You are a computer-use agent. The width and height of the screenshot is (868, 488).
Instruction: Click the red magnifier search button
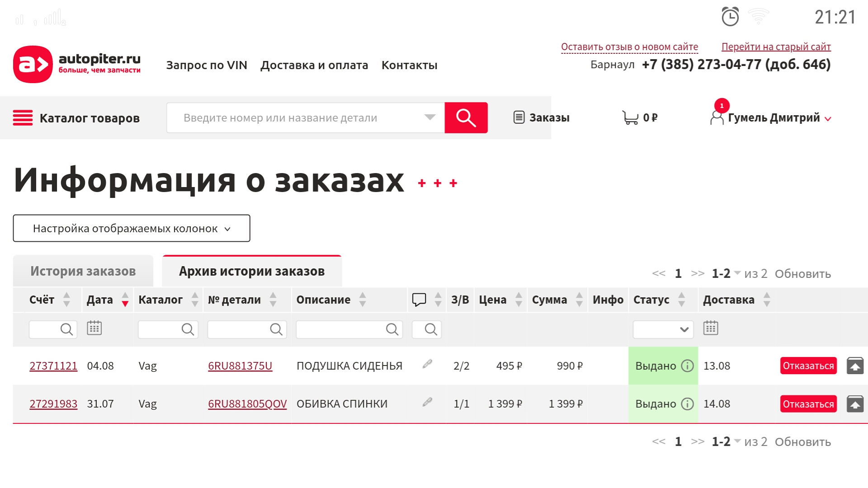point(466,118)
